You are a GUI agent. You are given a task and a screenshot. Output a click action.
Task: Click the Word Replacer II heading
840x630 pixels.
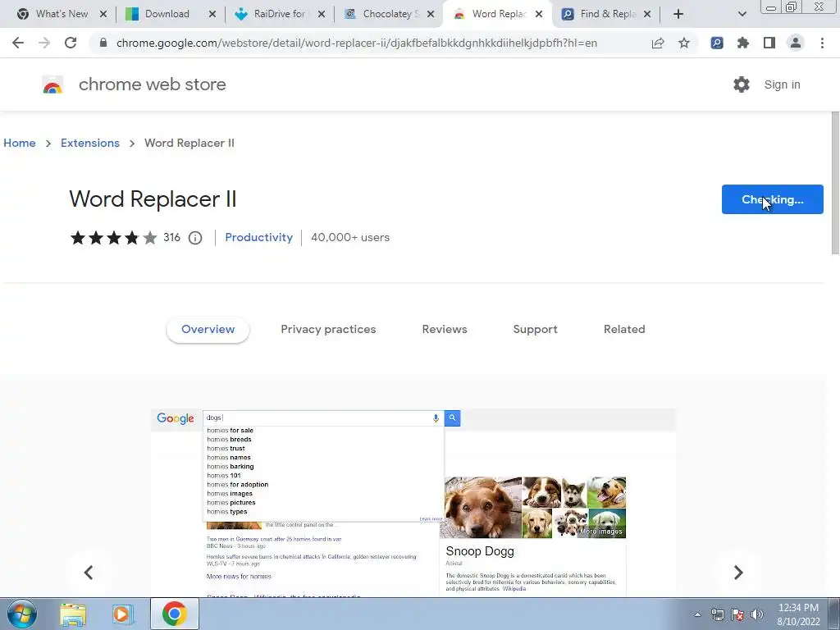(x=153, y=199)
